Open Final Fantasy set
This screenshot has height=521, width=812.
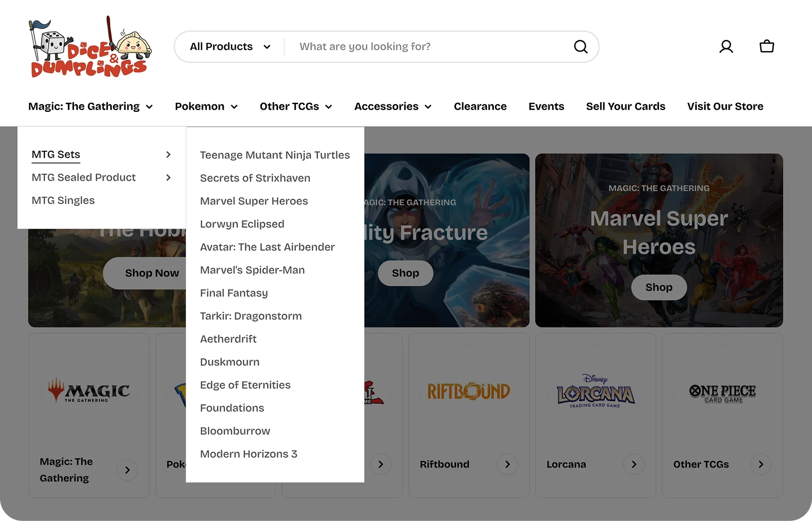[234, 293]
